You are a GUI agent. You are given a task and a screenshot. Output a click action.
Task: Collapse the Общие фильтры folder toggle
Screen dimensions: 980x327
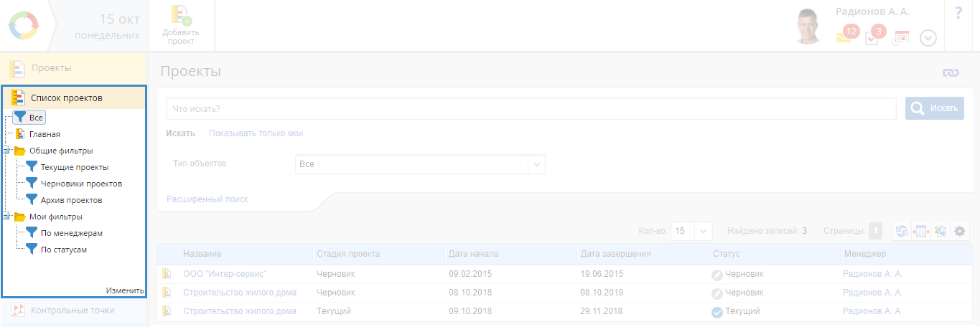6,151
